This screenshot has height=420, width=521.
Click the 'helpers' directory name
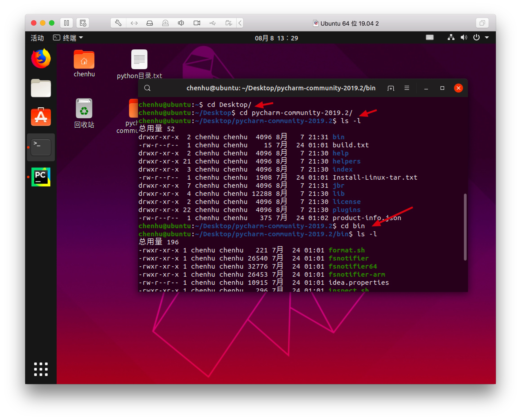coord(346,161)
